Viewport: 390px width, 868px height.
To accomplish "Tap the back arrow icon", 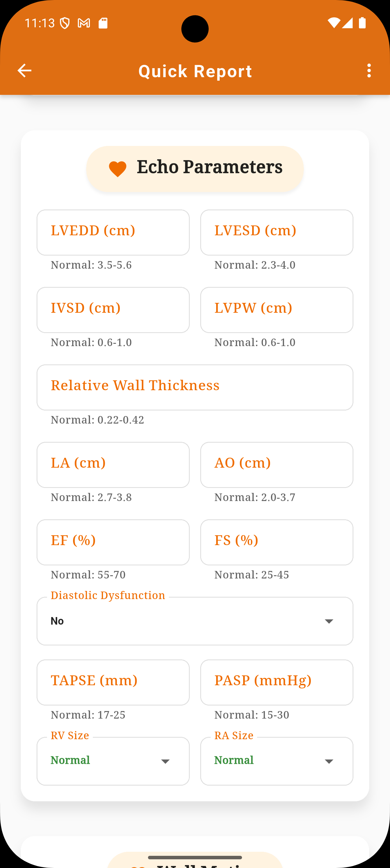I will point(24,71).
